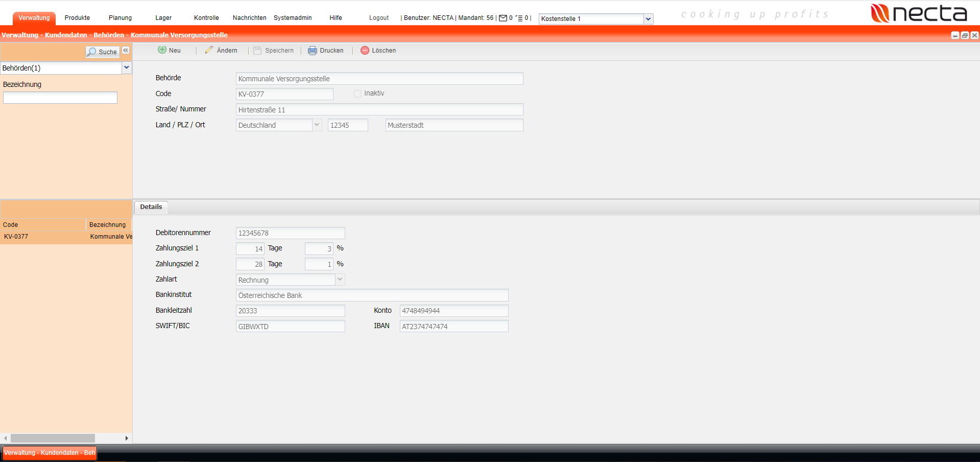Open the Zahlart Rechnung dropdown
Screen dimensions: 980x462
click(x=340, y=280)
